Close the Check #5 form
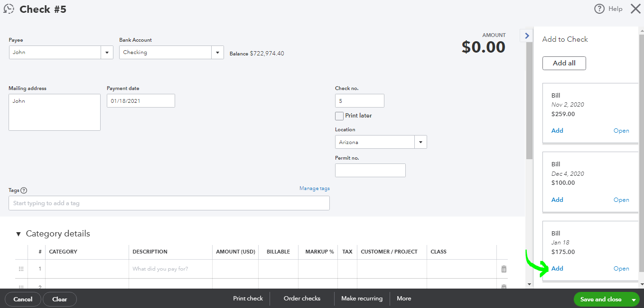The image size is (644, 308). (635, 9)
